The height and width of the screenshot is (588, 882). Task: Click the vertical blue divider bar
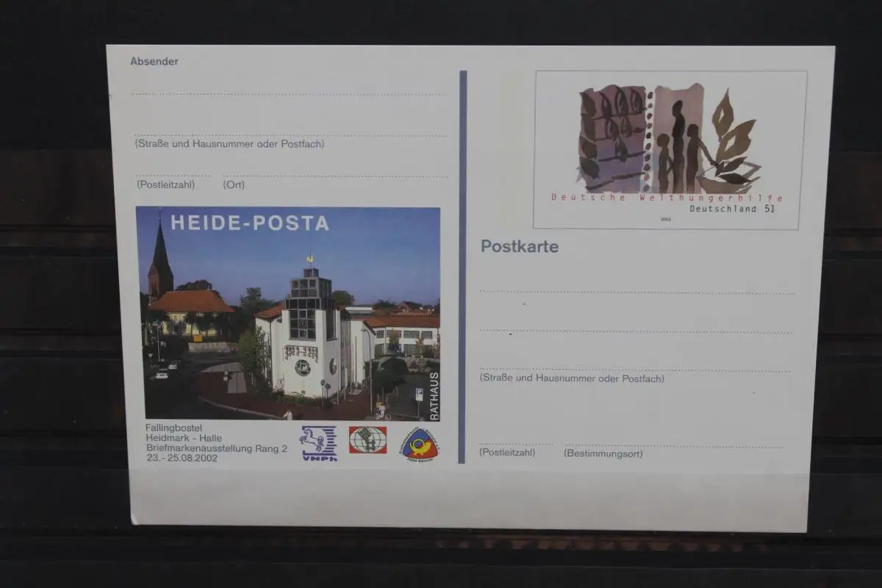pyautogui.click(x=462, y=266)
